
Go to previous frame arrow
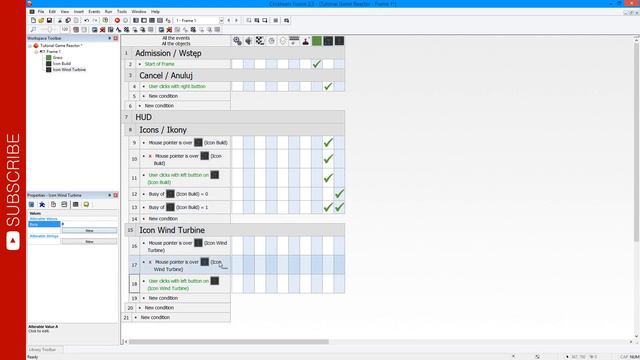(x=229, y=20)
